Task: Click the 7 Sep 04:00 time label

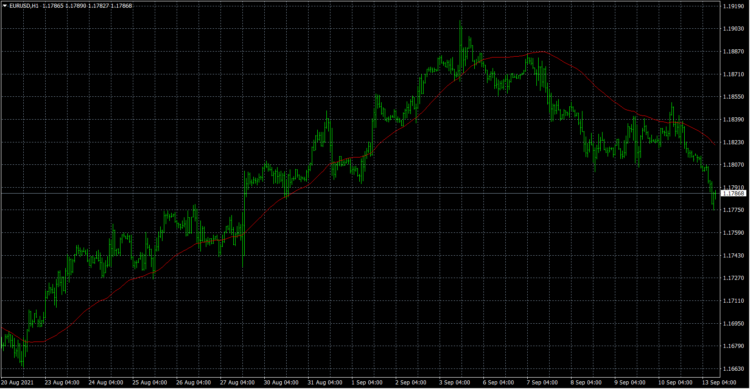Action: point(542,383)
